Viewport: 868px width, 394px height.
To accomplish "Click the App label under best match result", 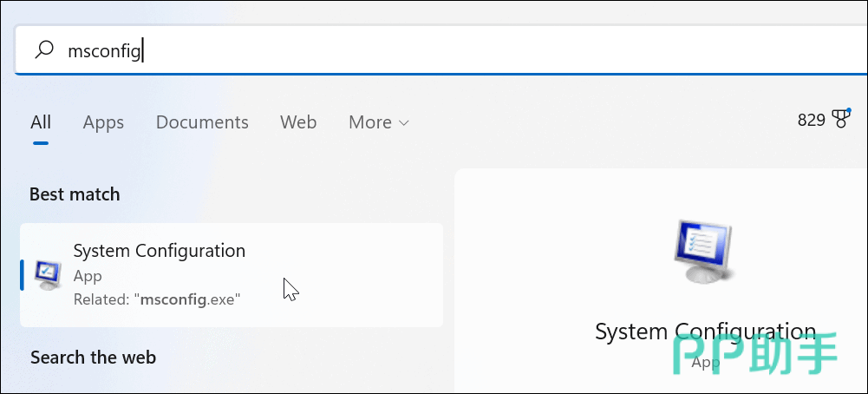I will [x=88, y=276].
